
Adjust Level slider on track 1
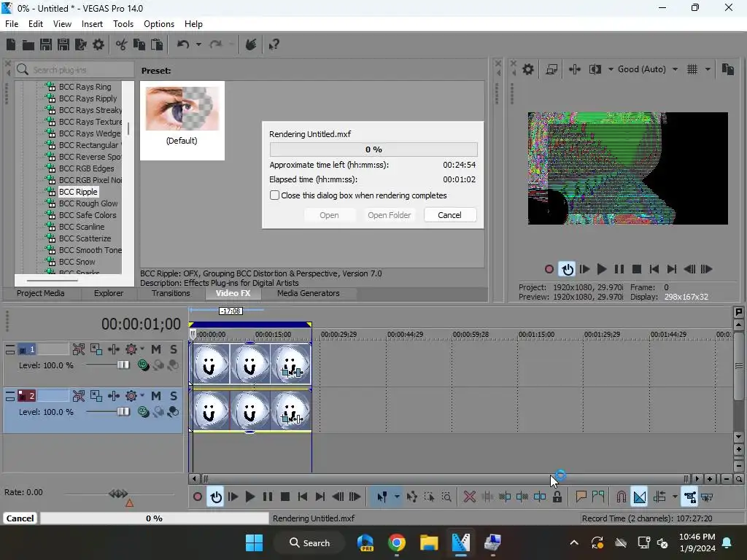pos(123,365)
